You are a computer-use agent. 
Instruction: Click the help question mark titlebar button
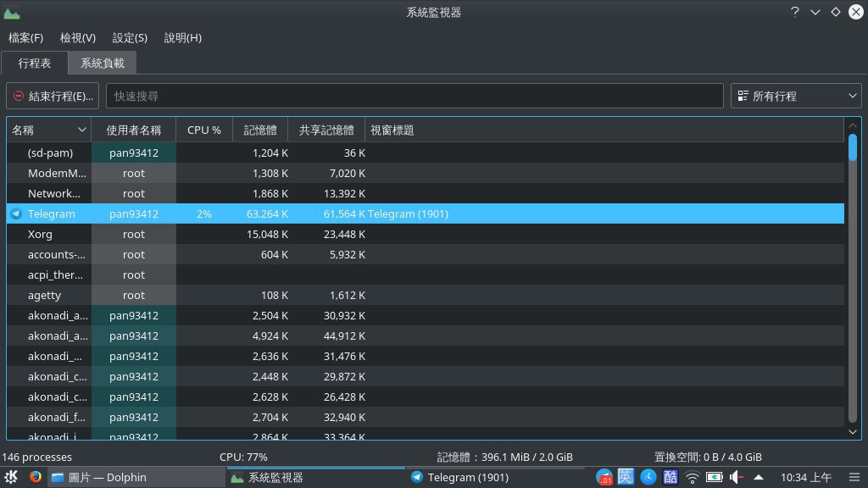tap(795, 12)
